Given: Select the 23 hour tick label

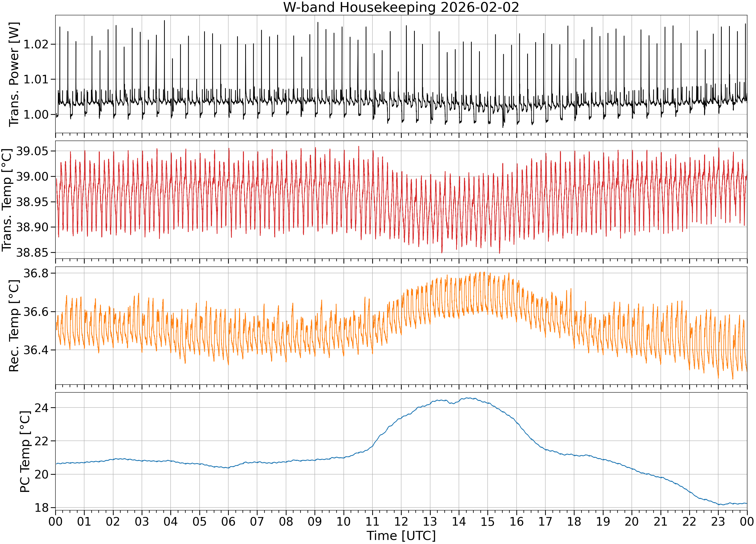Looking at the screenshot, I should click(x=718, y=521).
